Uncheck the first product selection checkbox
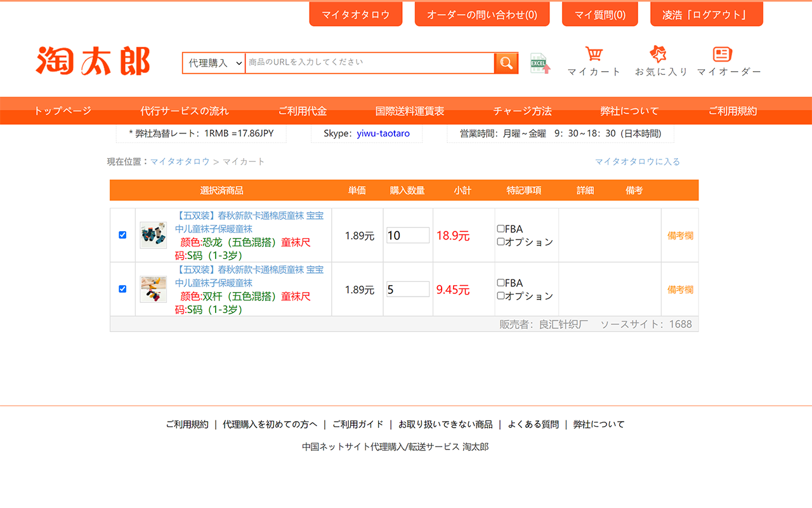Screen dimensions: 812x508 pos(122,235)
